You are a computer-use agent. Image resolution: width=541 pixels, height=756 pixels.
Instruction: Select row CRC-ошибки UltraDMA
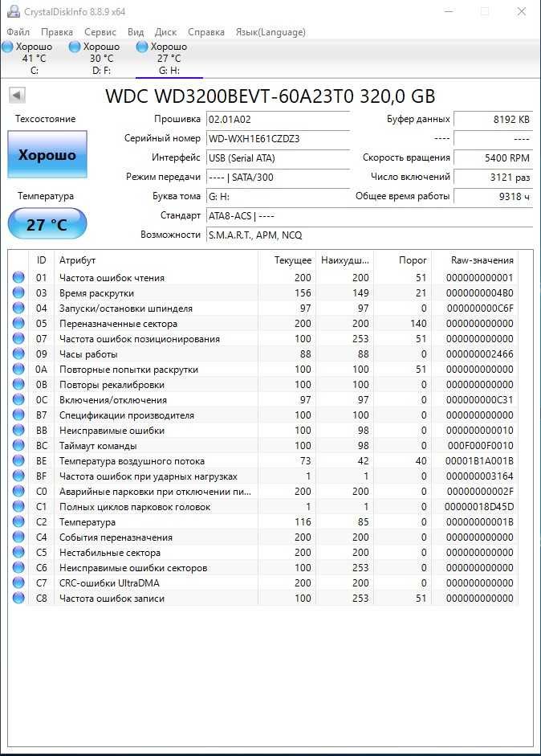coord(263,583)
